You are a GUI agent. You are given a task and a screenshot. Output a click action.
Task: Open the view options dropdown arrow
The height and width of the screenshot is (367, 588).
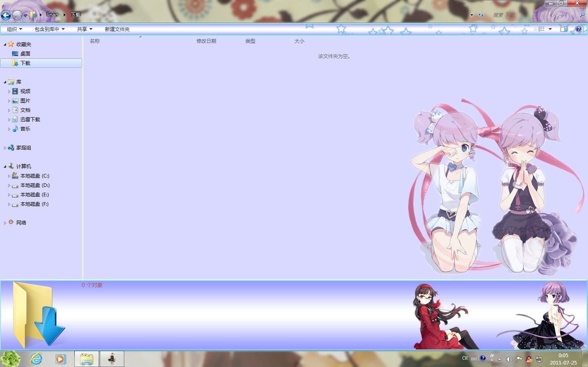coord(550,29)
